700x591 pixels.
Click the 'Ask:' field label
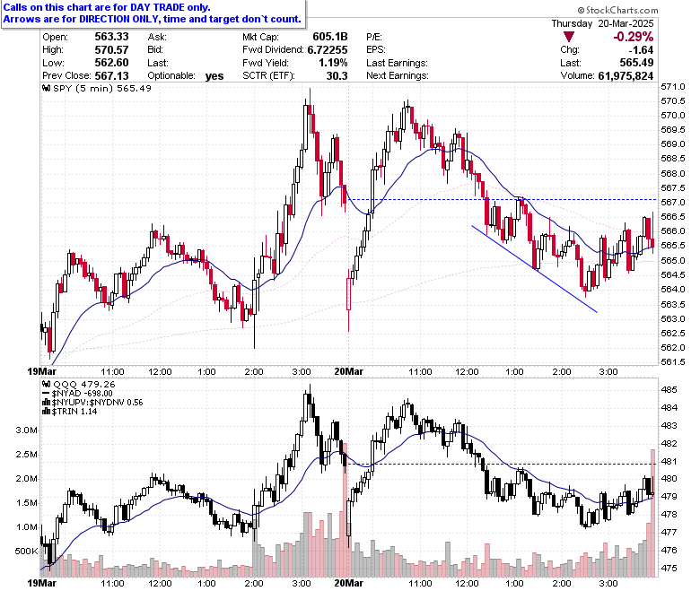(157, 37)
